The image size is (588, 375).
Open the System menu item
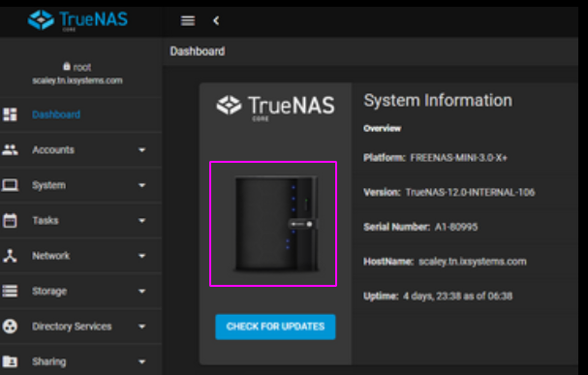[x=80, y=185]
